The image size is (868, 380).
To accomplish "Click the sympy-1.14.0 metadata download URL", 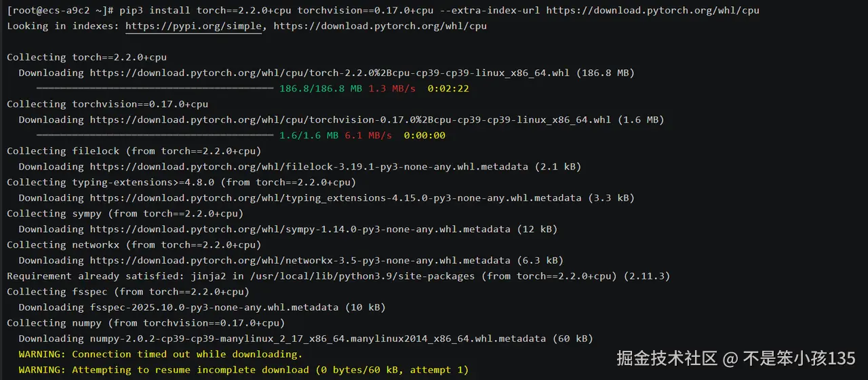I will 300,229.
